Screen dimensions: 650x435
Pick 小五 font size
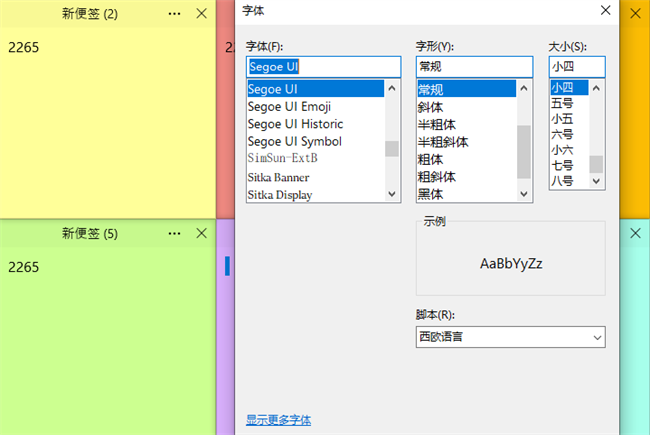click(x=562, y=118)
